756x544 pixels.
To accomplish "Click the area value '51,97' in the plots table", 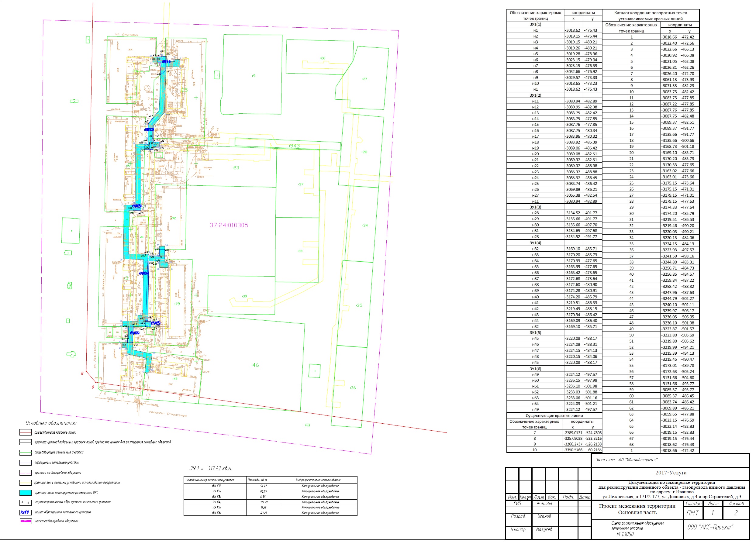I will point(263,486).
